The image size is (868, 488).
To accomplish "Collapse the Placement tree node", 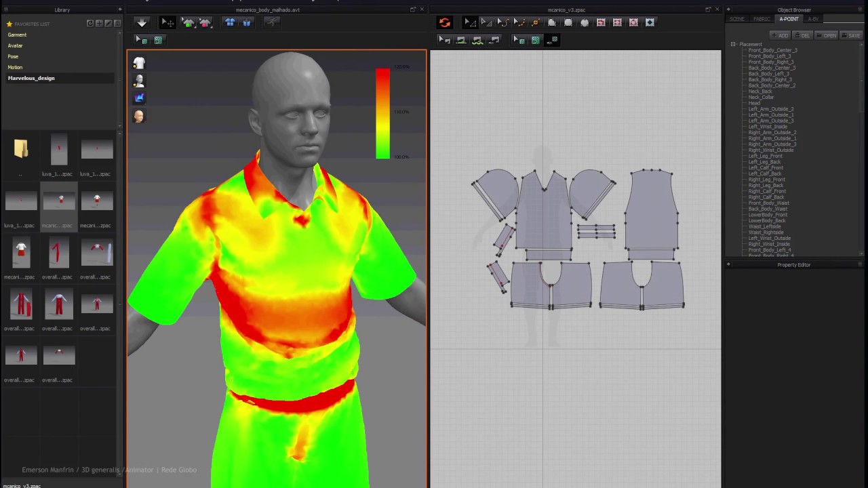I will (x=733, y=44).
